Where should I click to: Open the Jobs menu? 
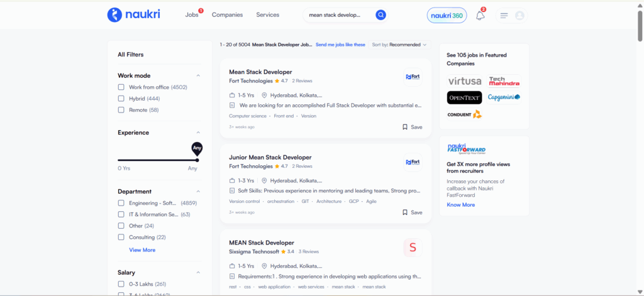point(192,15)
